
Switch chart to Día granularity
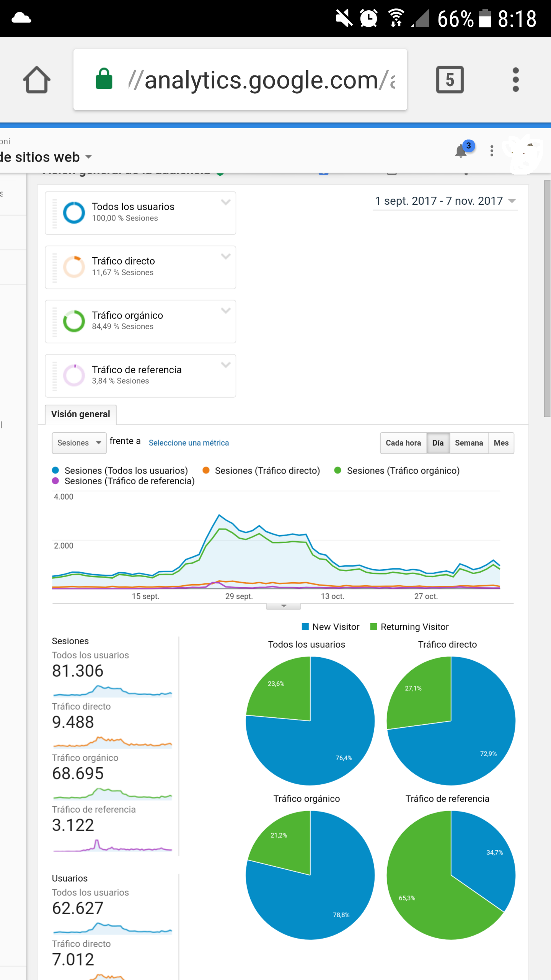pos(438,443)
